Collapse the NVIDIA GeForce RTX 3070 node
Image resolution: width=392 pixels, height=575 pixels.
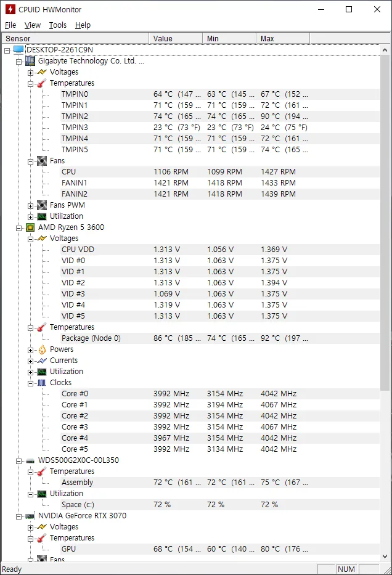pyautogui.click(x=19, y=516)
